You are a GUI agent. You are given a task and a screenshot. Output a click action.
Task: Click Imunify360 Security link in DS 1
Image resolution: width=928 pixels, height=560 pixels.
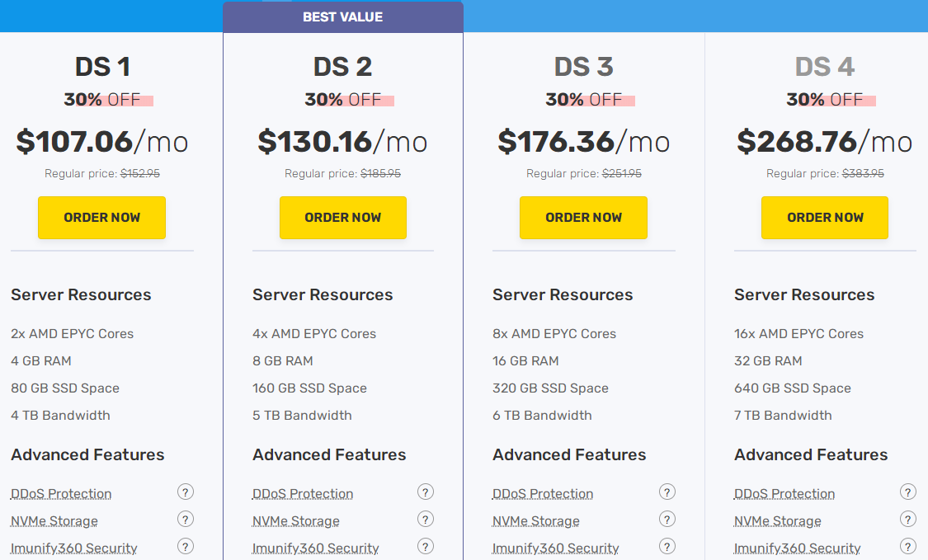[x=74, y=548]
